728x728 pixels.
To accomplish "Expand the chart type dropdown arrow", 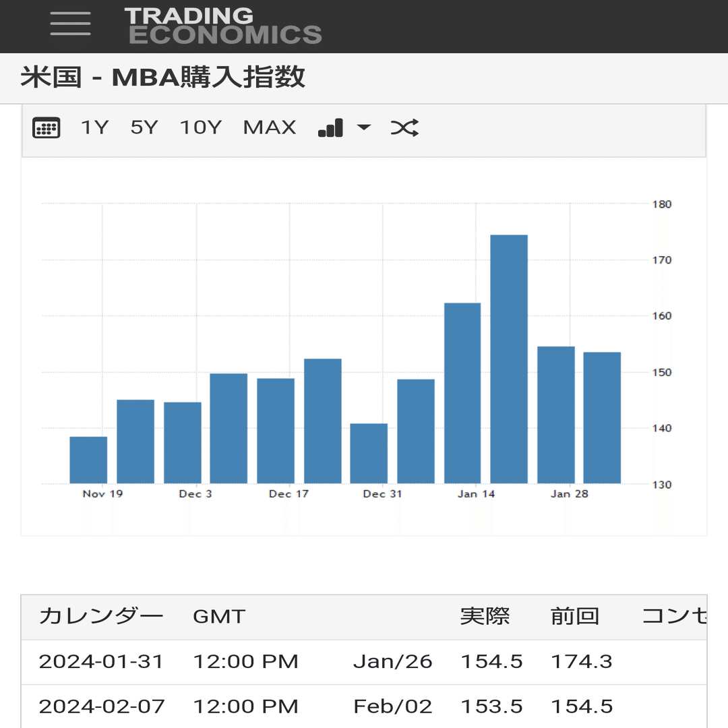I will click(x=363, y=127).
